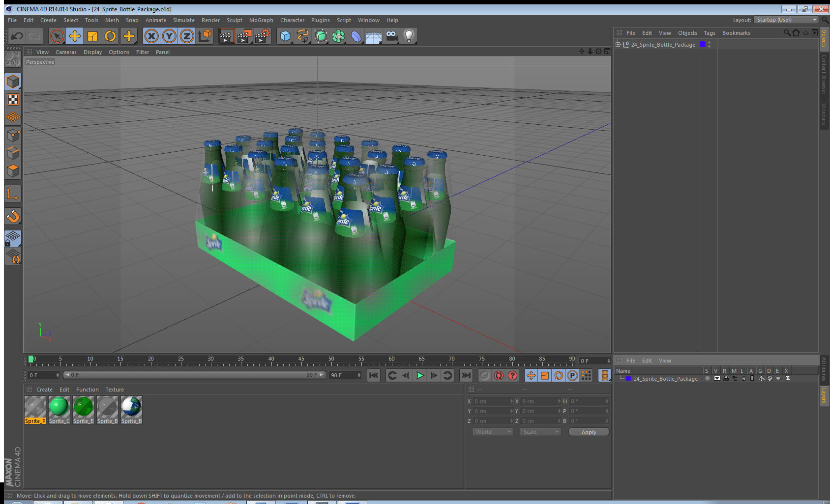The height and width of the screenshot is (504, 830).
Task: Click the Object Manager search icon
Action: 787,33
